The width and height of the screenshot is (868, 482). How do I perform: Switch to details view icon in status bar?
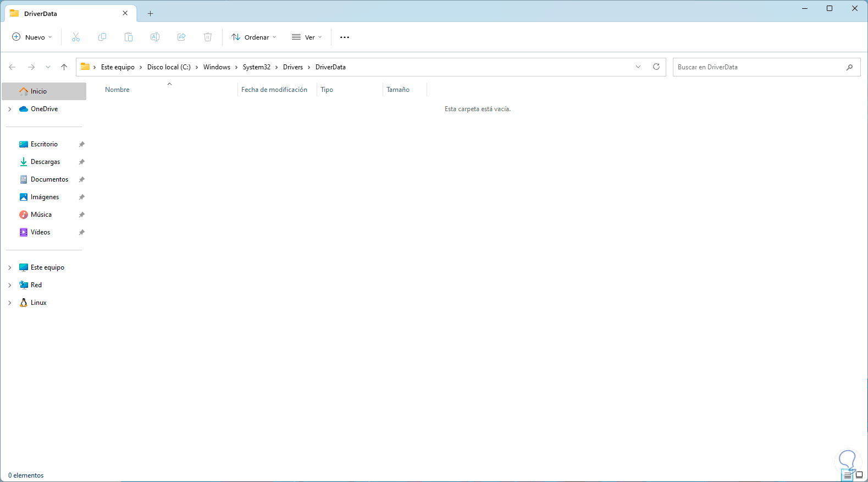coord(848,475)
